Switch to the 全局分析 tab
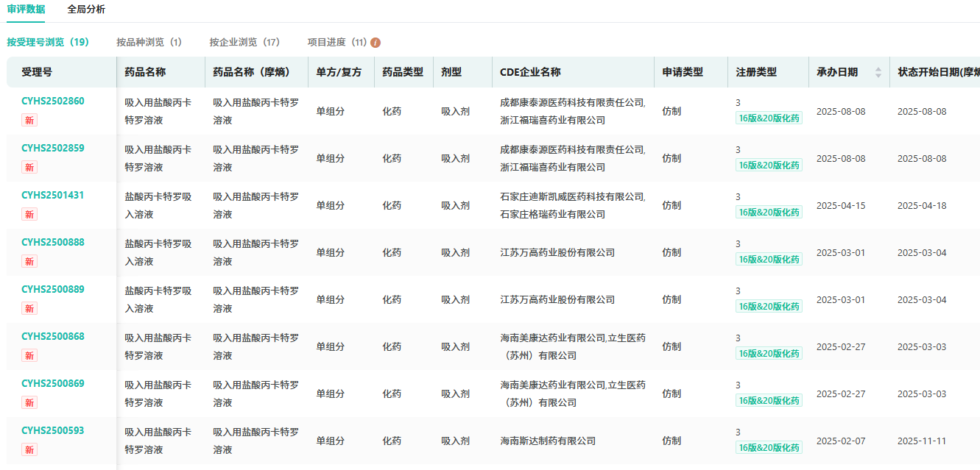Viewport: 980px width, 470px height. click(x=86, y=10)
